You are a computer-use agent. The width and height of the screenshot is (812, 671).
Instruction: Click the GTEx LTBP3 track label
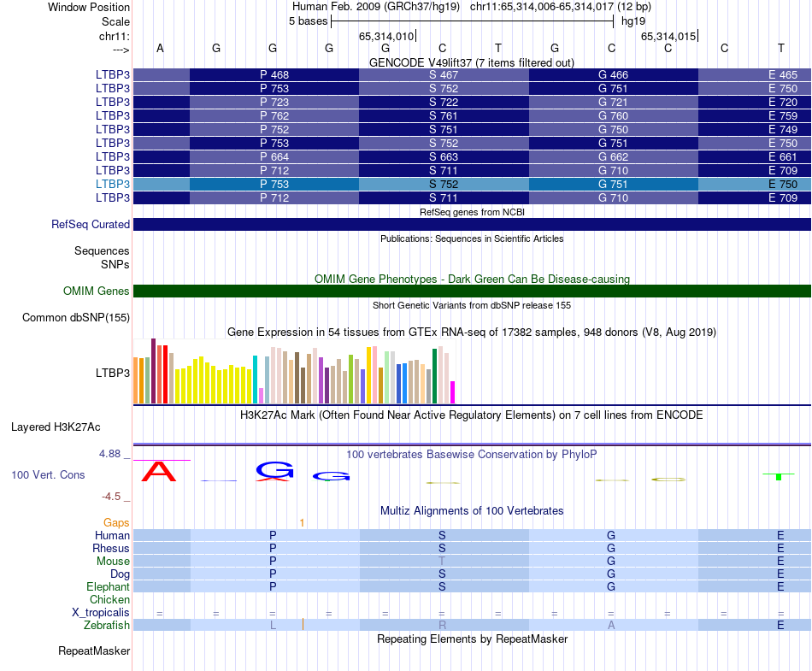(x=112, y=373)
